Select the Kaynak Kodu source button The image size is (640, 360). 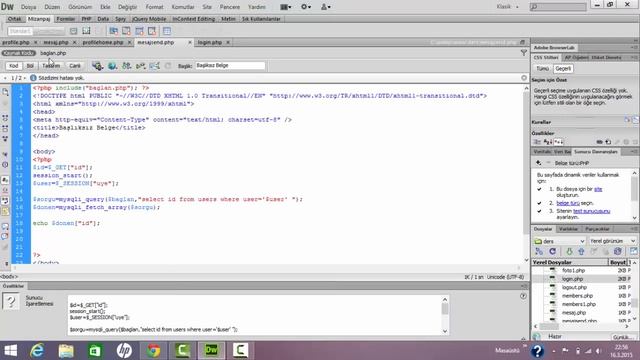pos(19,53)
